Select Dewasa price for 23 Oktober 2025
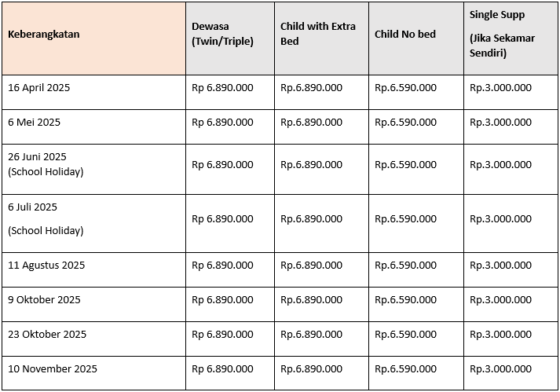Image resolution: width=560 pixels, height=392 pixels. (222, 334)
